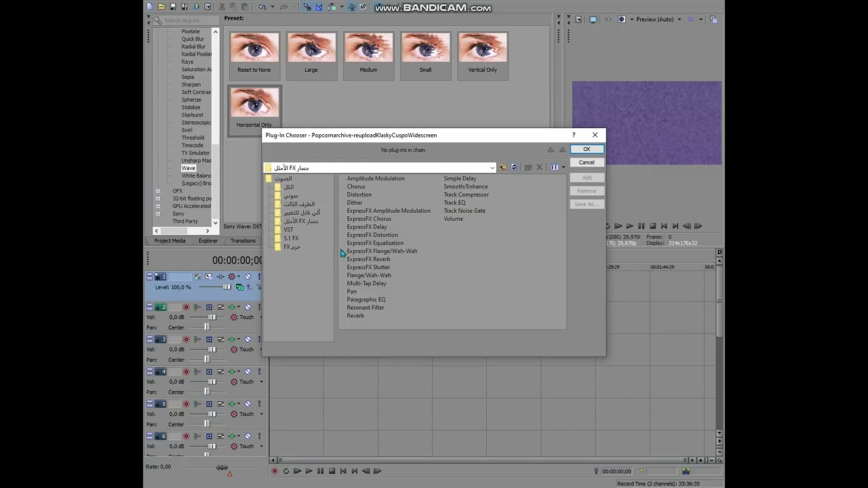
Task: Expand the Sony node in plug-in tree
Action: click(158, 213)
